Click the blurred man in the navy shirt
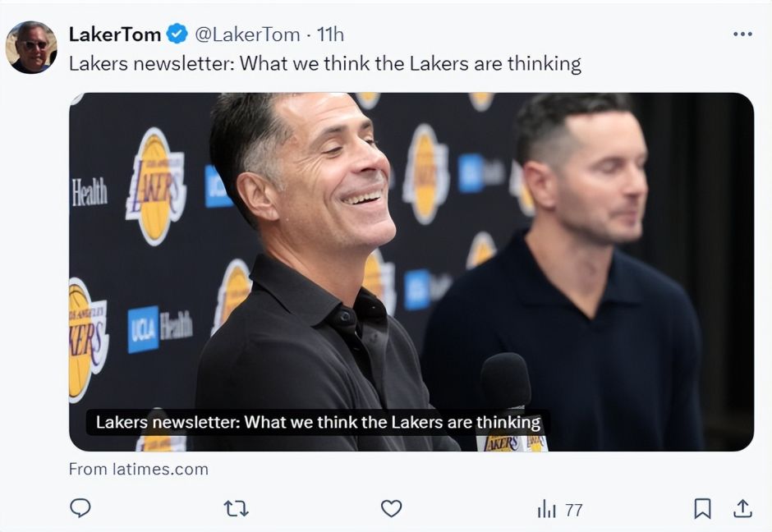772x532 pixels. 575,271
